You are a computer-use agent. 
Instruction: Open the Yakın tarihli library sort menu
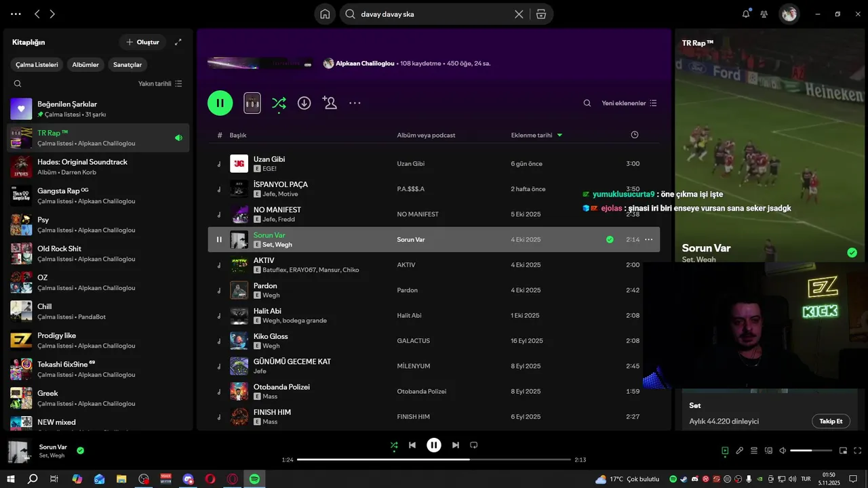click(x=160, y=83)
